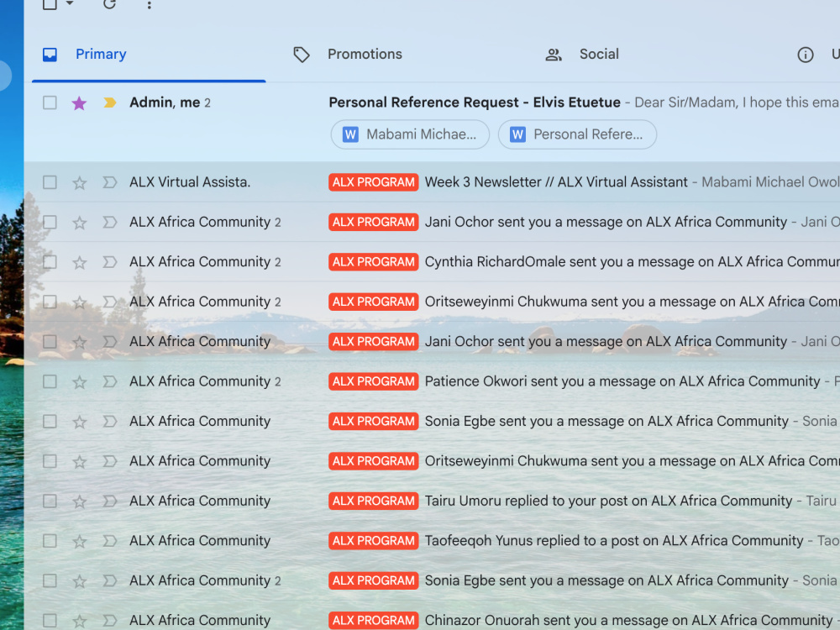
Task: Star the Cynthia RichardOmale message email
Action: 79,262
